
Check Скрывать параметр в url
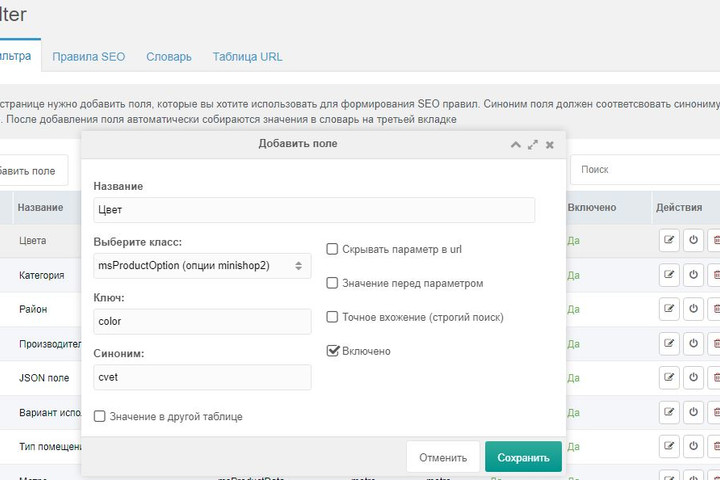pos(332,249)
